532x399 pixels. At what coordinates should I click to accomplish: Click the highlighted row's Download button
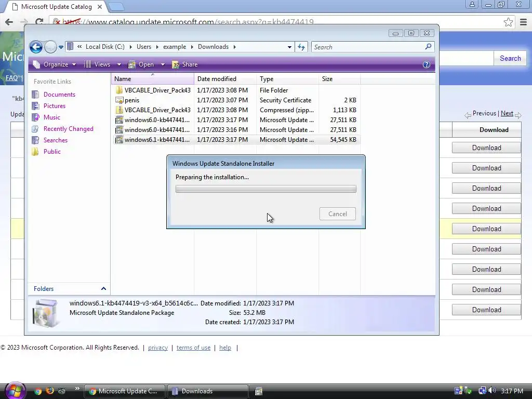point(486,229)
